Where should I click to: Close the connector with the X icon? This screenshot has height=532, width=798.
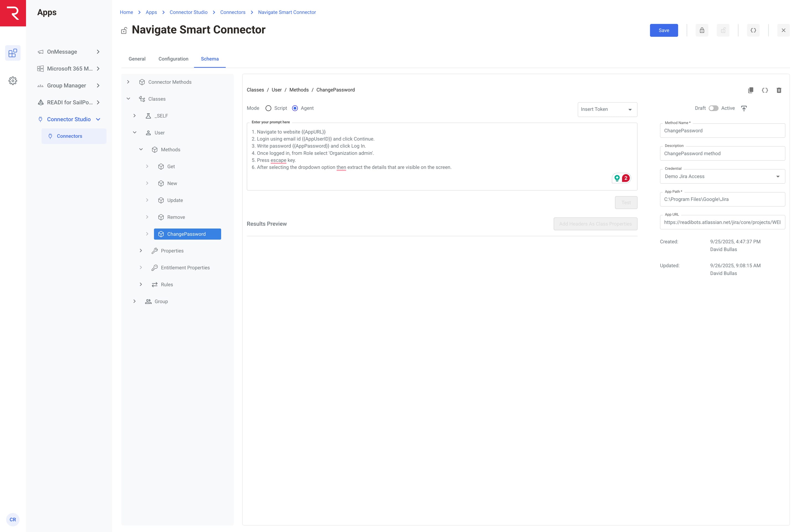(x=783, y=30)
